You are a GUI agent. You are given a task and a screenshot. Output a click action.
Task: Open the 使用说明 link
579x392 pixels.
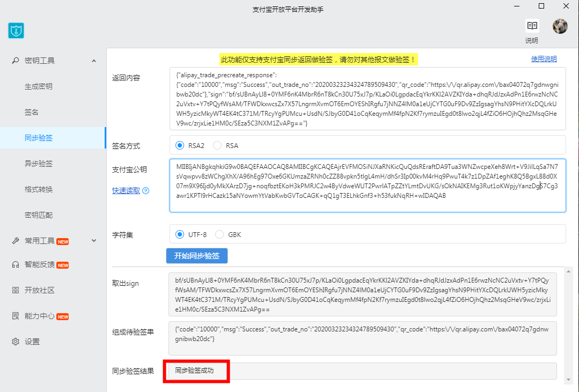tap(544, 59)
